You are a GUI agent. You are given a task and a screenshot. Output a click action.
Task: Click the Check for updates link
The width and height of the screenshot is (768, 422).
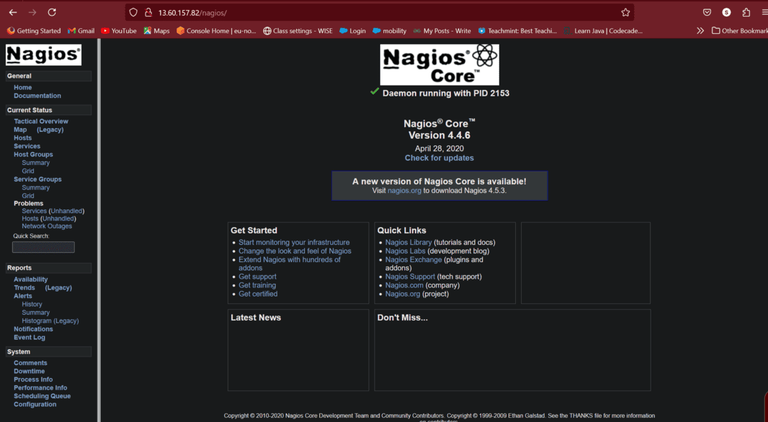pos(439,158)
